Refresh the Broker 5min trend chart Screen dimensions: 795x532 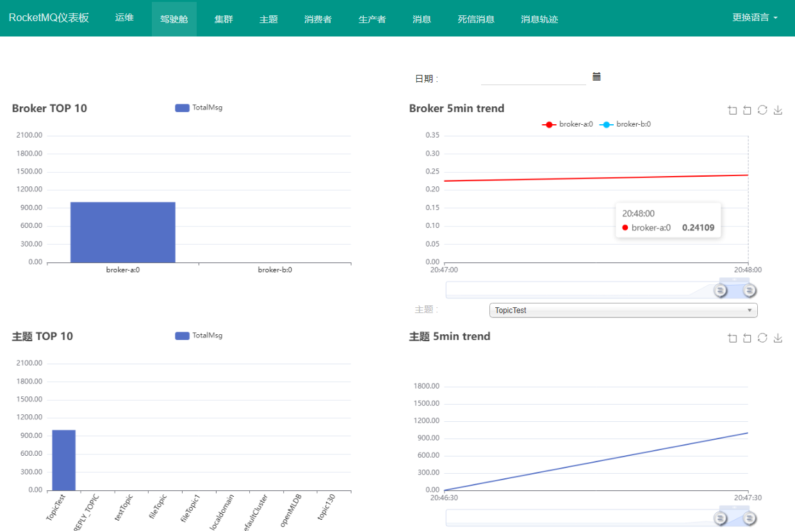762,109
